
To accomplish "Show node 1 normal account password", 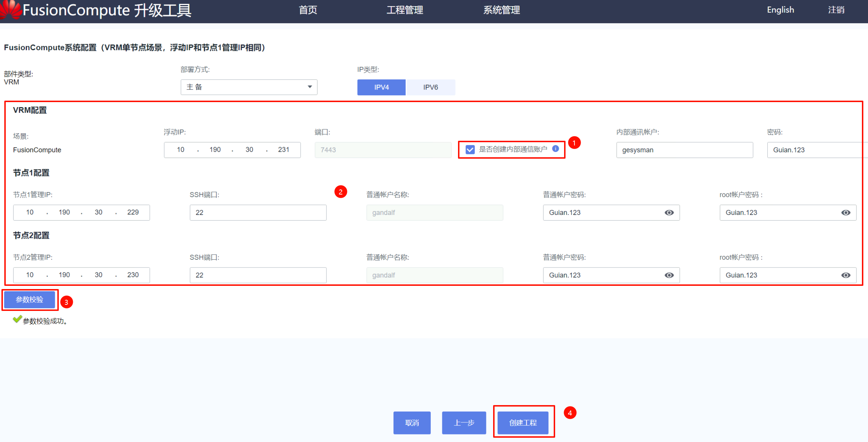I will click(669, 212).
